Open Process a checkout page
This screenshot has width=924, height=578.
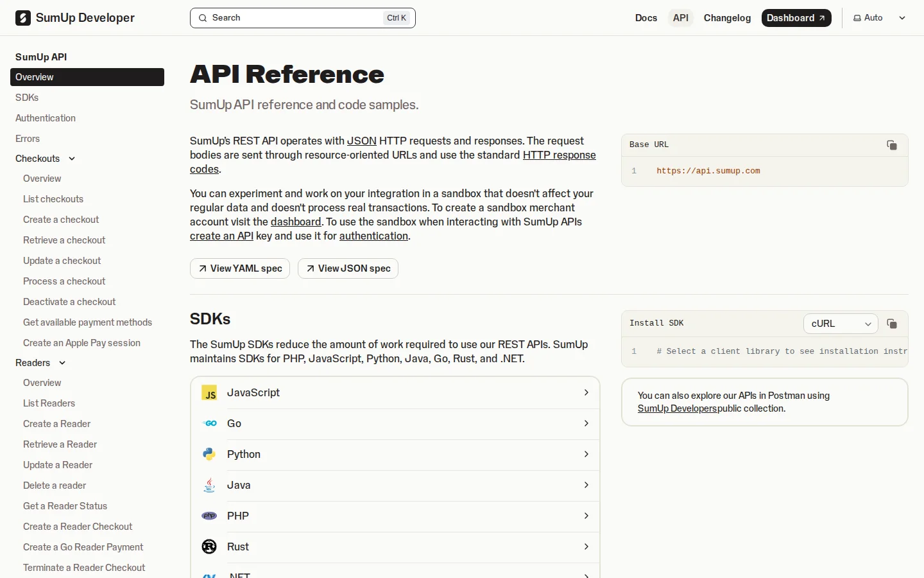[x=64, y=281]
